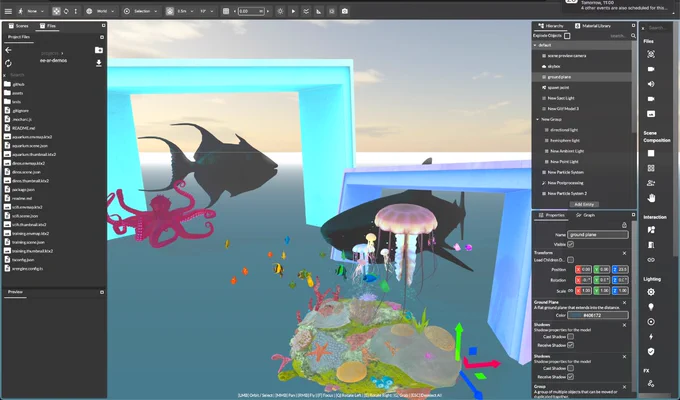
Task: Click the download project icon
Action: click(x=99, y=63)
